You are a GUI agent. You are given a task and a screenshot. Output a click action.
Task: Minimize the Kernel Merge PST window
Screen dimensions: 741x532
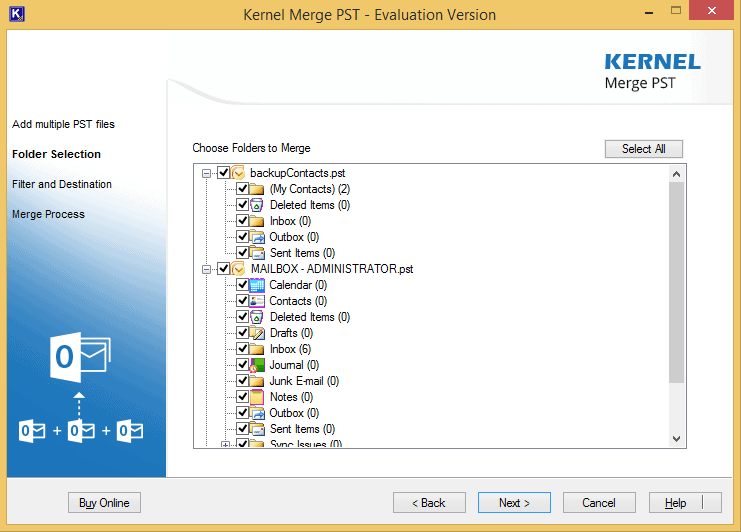click(x=649, y=12)
